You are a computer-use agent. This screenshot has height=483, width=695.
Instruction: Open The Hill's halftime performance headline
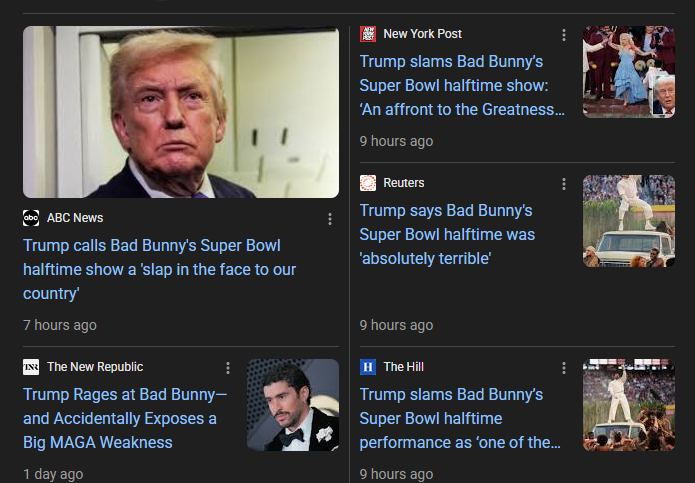(x=460, y=418)
